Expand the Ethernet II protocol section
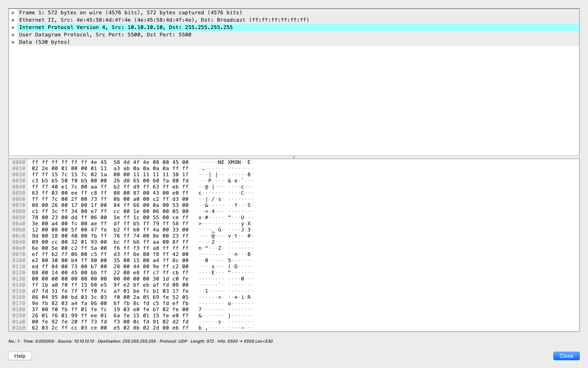Image resolution: width=588 pixels, height=368 pixels. [x=13, y=20]
